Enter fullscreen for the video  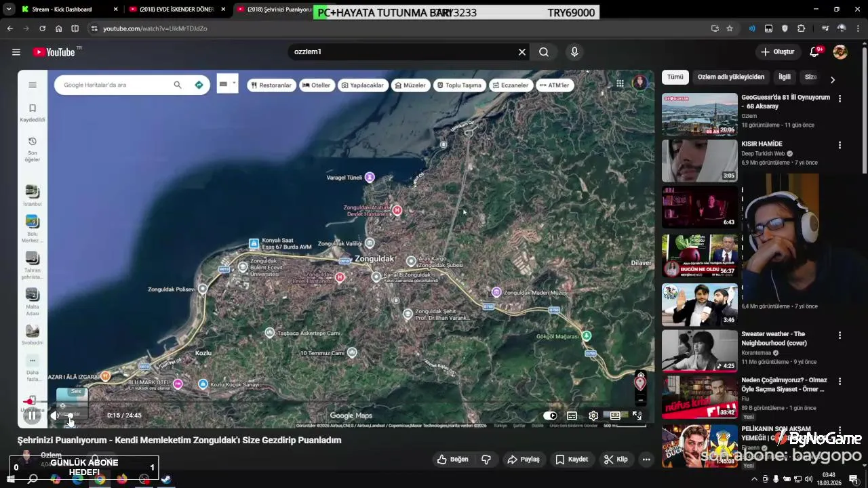[x=637, y=415]
